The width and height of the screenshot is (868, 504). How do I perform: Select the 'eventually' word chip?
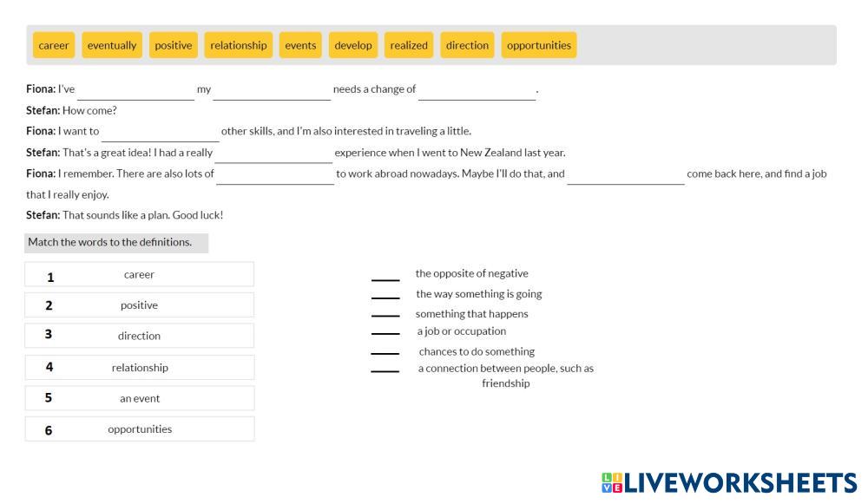pos(112,45)
